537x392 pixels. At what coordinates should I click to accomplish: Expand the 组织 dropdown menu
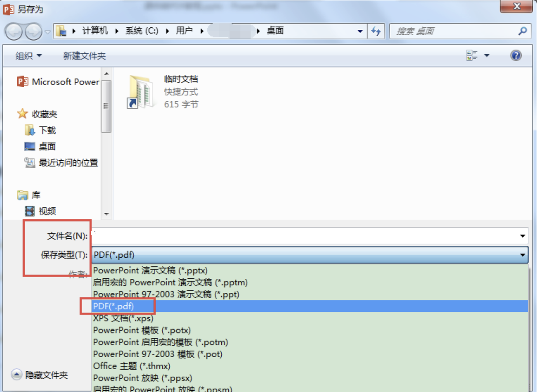click(29, 56)
